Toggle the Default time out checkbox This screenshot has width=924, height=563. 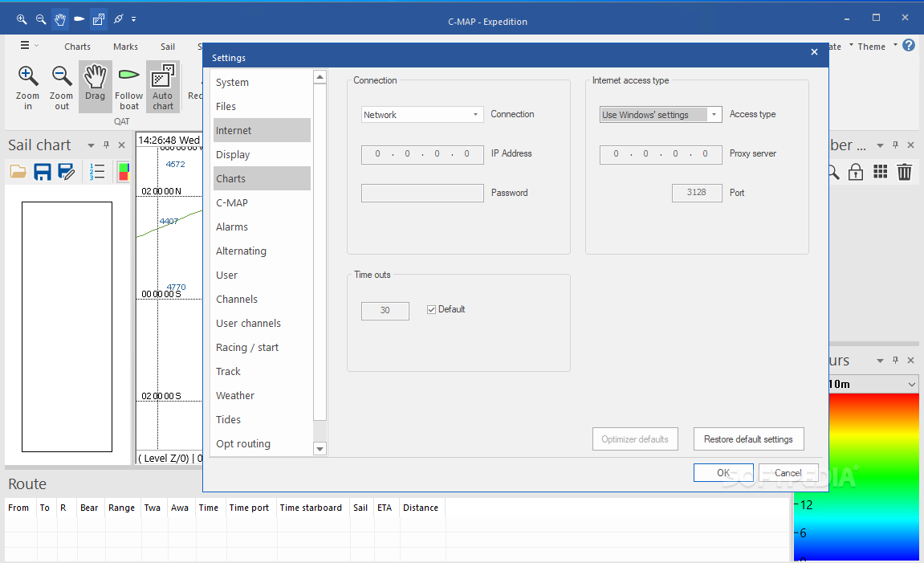(x=431, y=309)
